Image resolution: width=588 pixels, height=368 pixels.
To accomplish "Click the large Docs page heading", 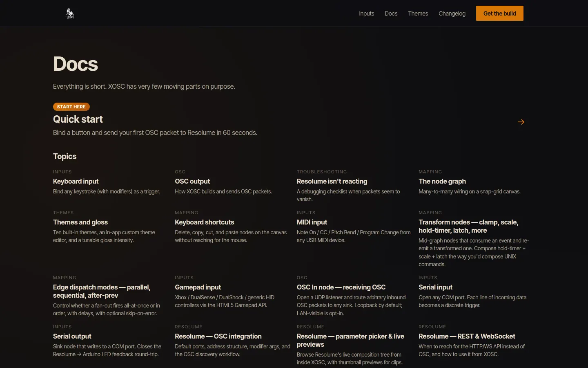I will [76, 64].
